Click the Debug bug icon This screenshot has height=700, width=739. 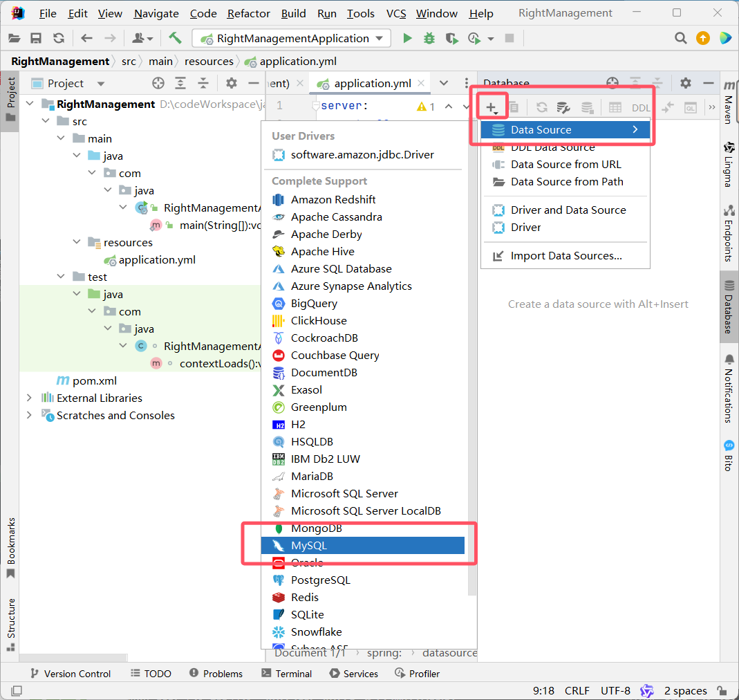click(429, 38)
